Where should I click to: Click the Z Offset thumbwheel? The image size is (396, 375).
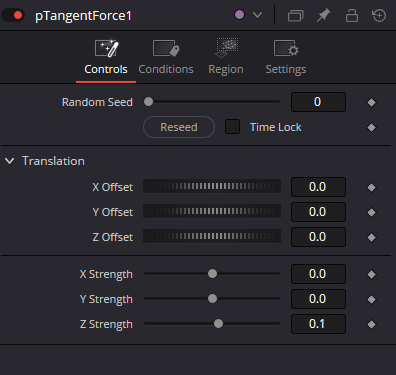[x=212, y=236]
